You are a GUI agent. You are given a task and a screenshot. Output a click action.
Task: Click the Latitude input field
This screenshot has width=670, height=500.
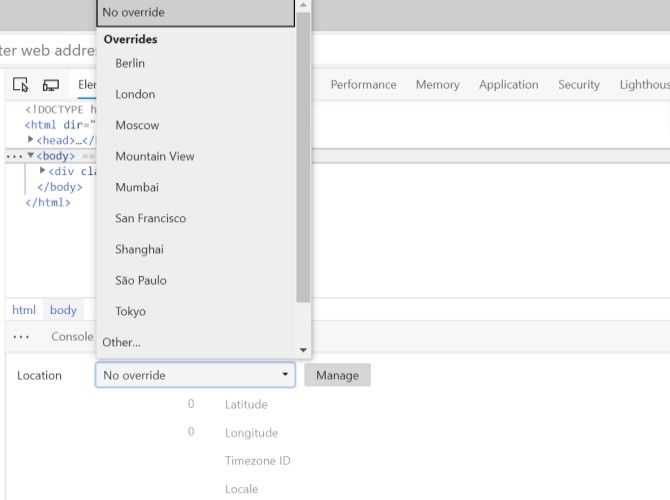click(x=191, y=404)
